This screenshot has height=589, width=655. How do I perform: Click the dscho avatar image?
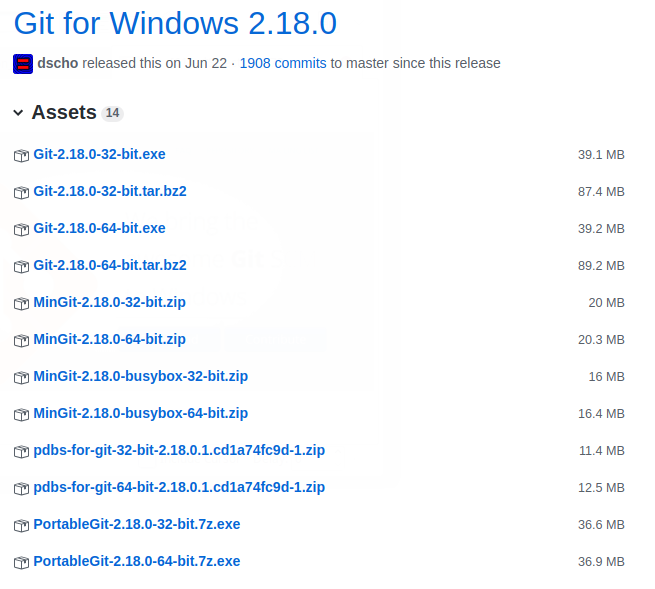(23, 64)
